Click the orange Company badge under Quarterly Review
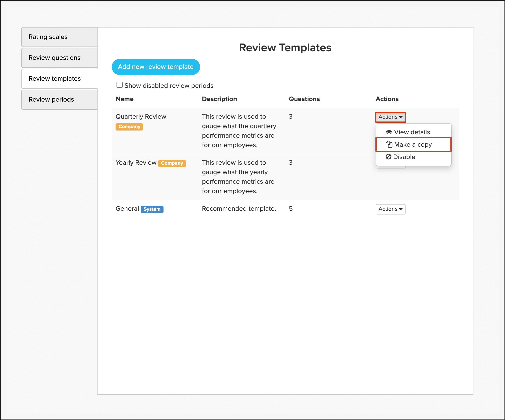The width and height of the screenshot is (505, 420). point(129,127)
